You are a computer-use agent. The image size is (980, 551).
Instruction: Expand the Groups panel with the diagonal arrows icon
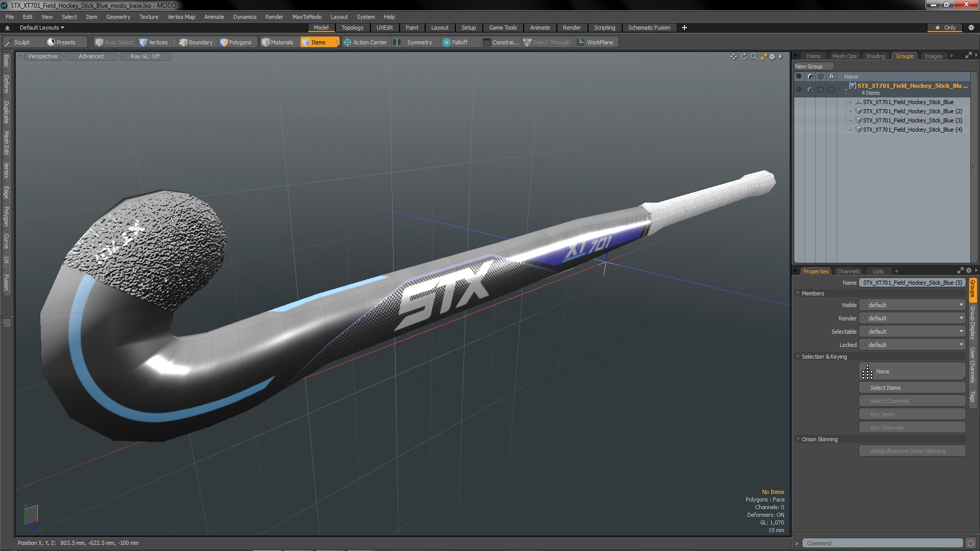pyautogui.click(x=968, y=56)
